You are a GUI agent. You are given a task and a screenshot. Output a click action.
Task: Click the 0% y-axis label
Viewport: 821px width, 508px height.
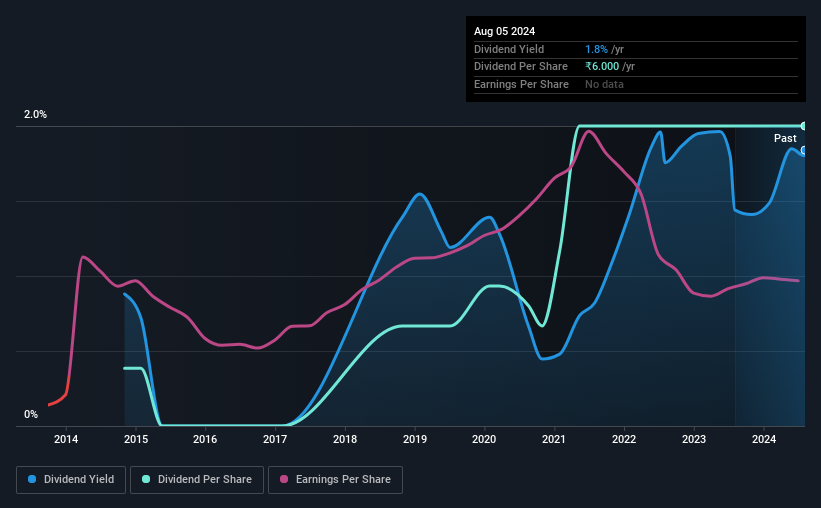click(31, 414)
